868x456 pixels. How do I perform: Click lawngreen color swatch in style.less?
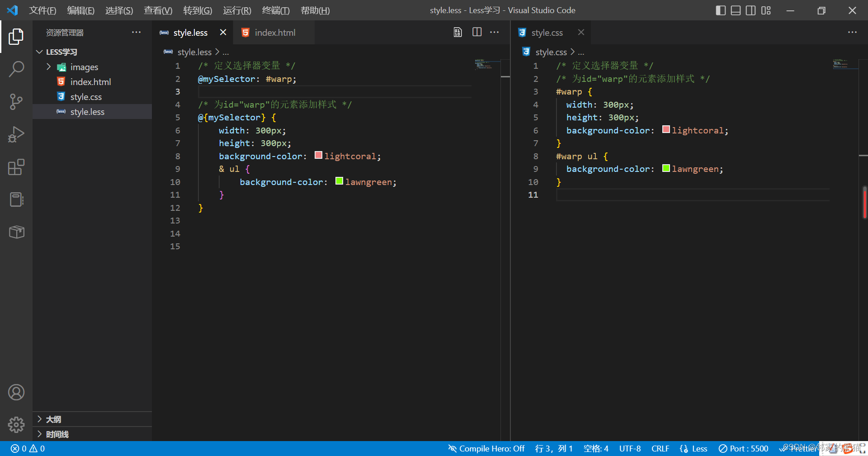339,181
